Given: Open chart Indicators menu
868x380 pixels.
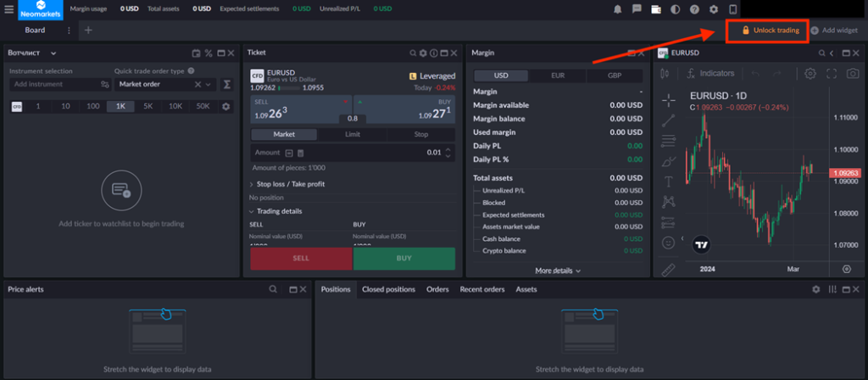Looking at the screenshot, I should click(710, 74).
